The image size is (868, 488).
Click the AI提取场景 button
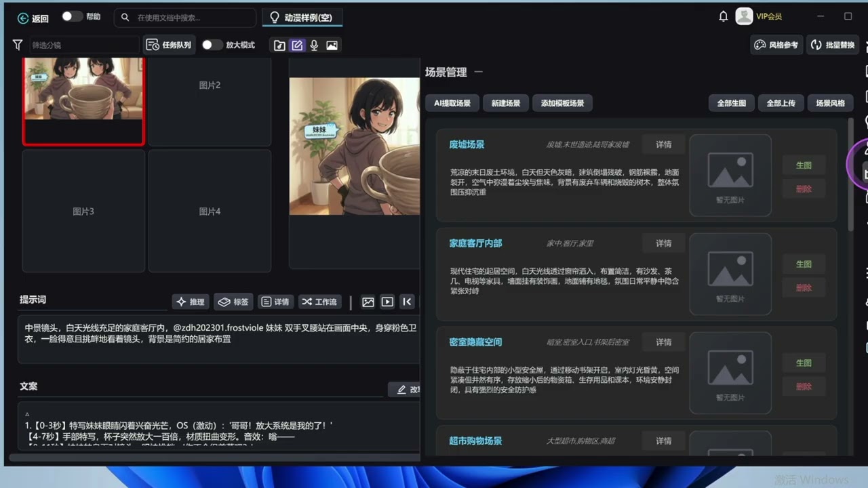click(x=452, y=103)
